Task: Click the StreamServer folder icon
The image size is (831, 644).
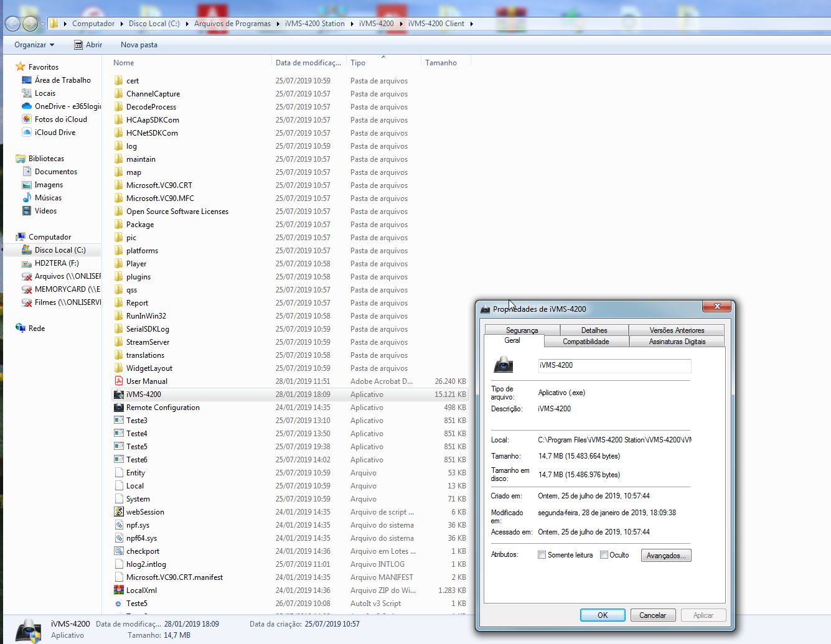Action: pyautogui.click(x=118, y=342)
